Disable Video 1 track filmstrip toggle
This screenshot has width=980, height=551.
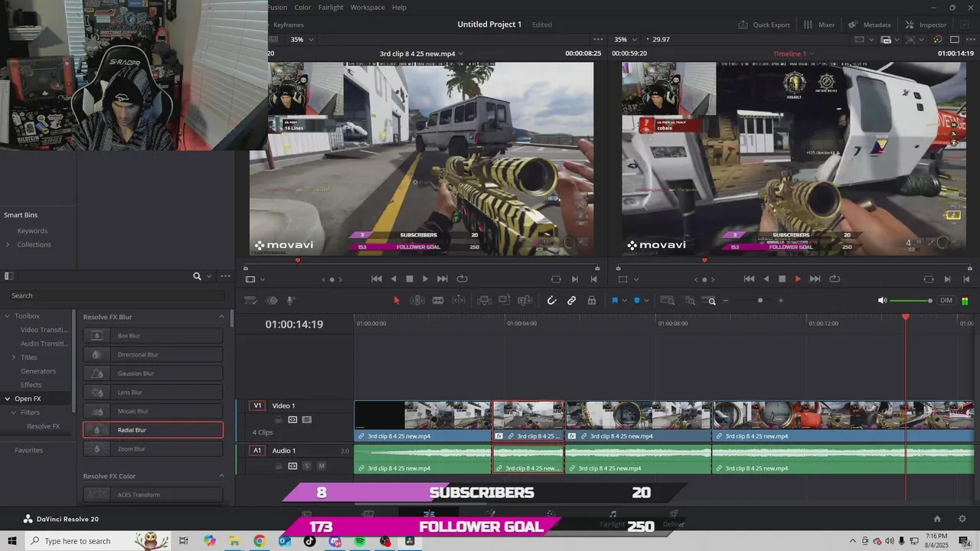coord(307,420)
